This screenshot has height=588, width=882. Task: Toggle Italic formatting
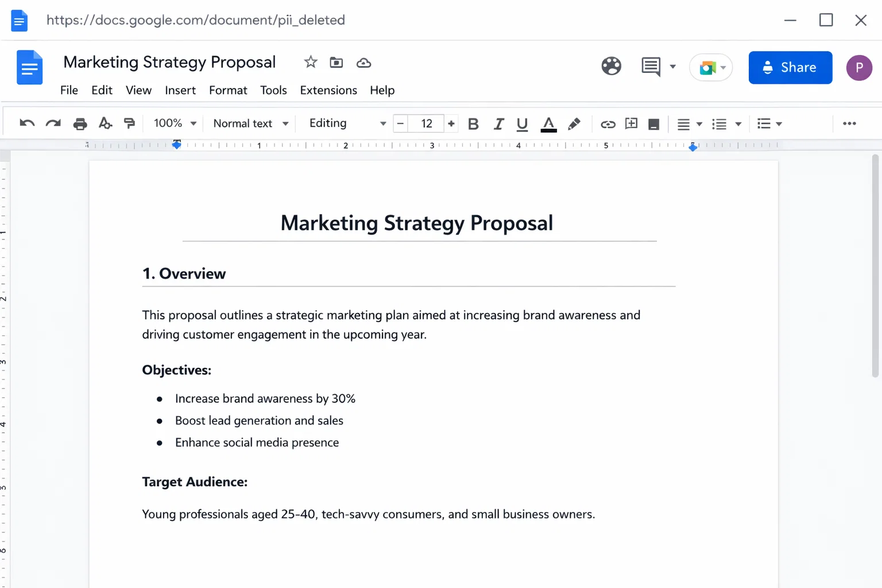[x=498, y=124]
